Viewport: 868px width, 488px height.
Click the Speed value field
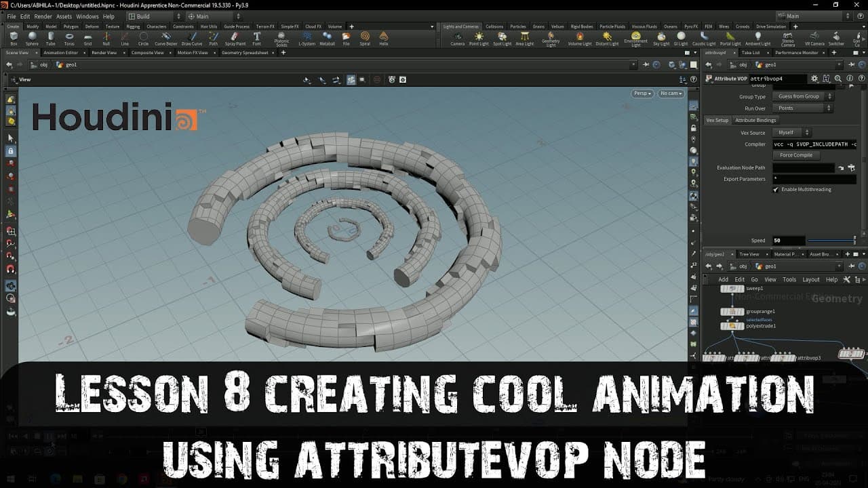point(789,241)
